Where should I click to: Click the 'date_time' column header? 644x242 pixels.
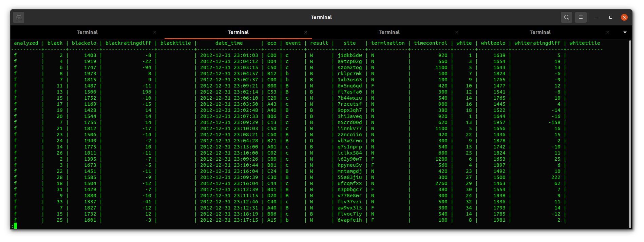pyautogui.click(x=229, y=43)
